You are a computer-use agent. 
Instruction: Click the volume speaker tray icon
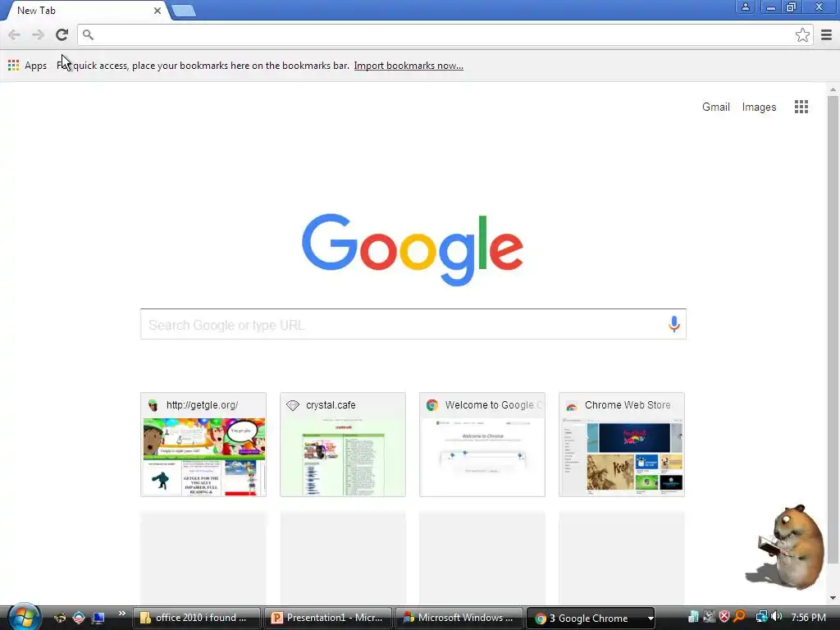[x=777, y=617]
